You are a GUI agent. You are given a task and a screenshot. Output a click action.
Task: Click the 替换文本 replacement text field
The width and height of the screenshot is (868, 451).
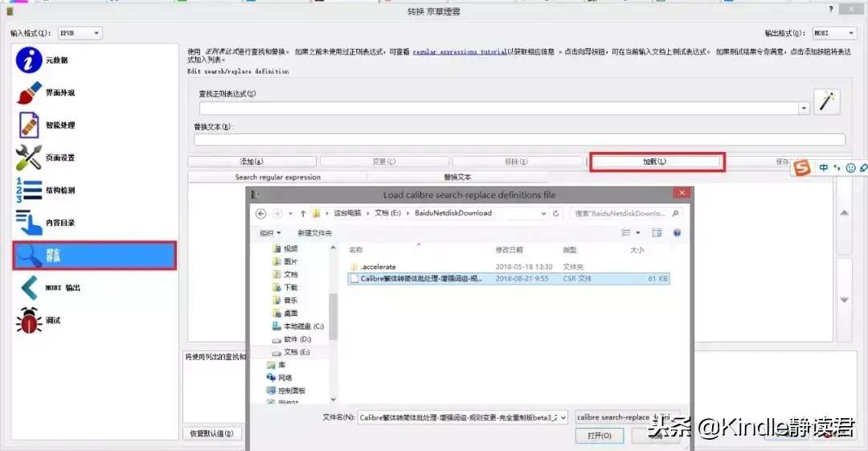(519, 139)
